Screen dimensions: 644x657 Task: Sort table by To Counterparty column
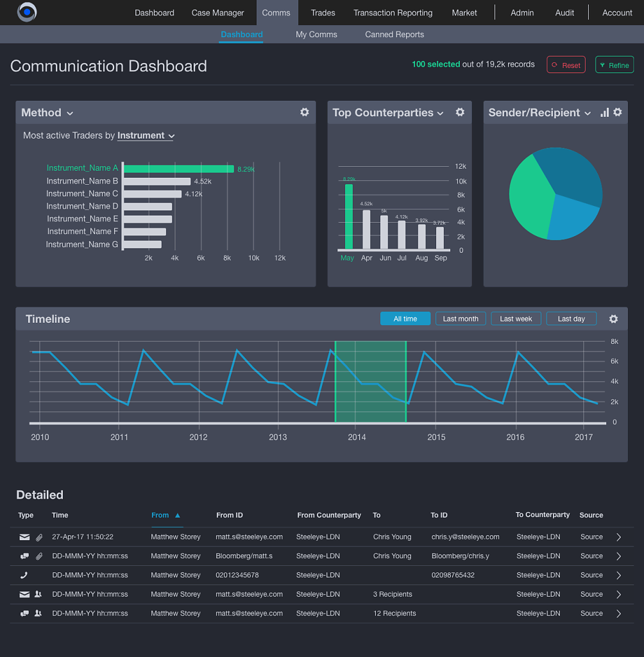point(543,515)
